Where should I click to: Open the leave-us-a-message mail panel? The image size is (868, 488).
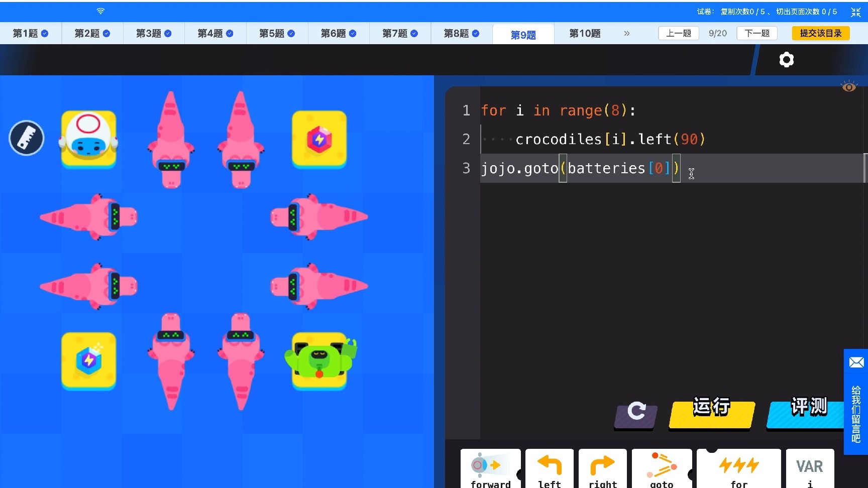coord(856,402)
